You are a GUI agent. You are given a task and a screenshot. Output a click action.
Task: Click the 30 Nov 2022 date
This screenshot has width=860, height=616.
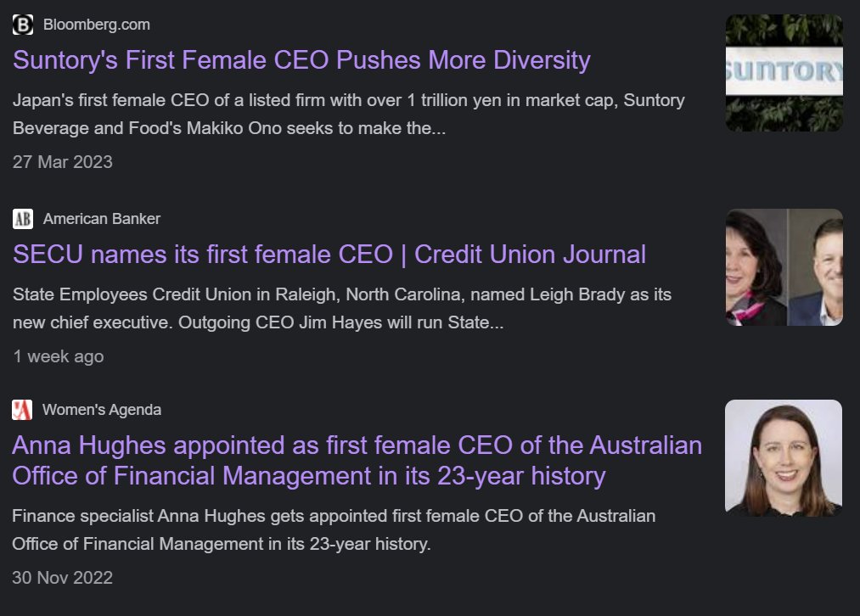[62, 579]
